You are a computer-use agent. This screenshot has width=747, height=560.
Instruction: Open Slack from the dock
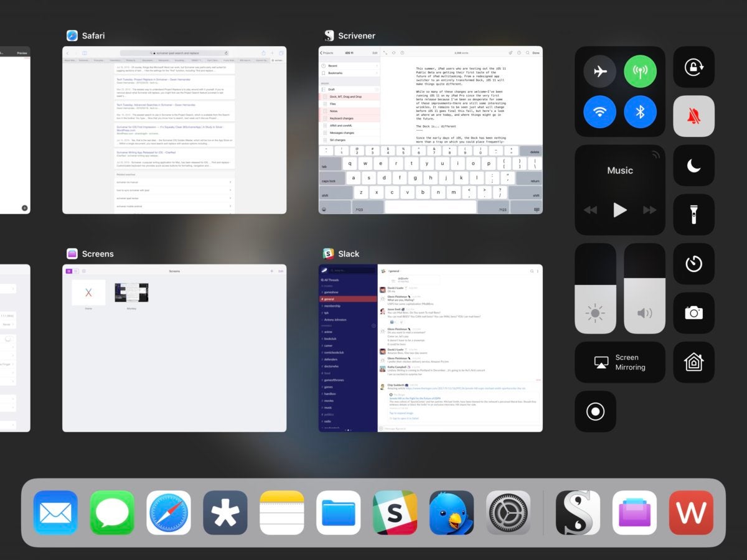[395, 513]
